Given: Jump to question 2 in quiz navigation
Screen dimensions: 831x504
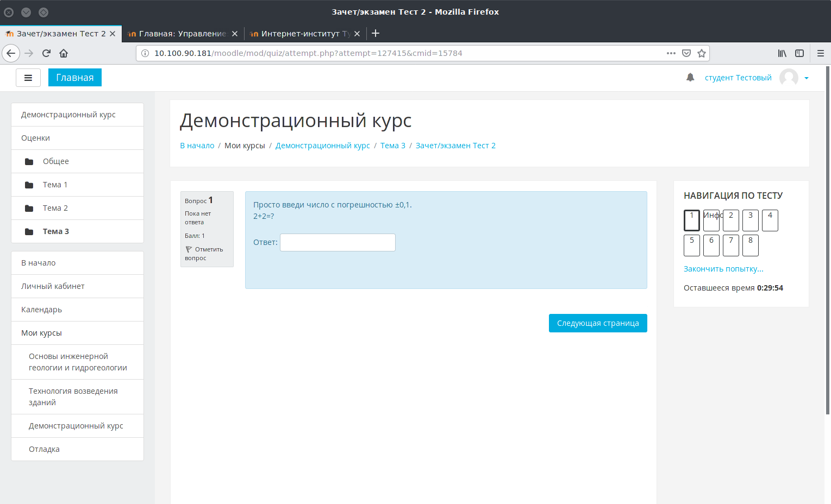Looking at the screenshot, I should (731, 220).
